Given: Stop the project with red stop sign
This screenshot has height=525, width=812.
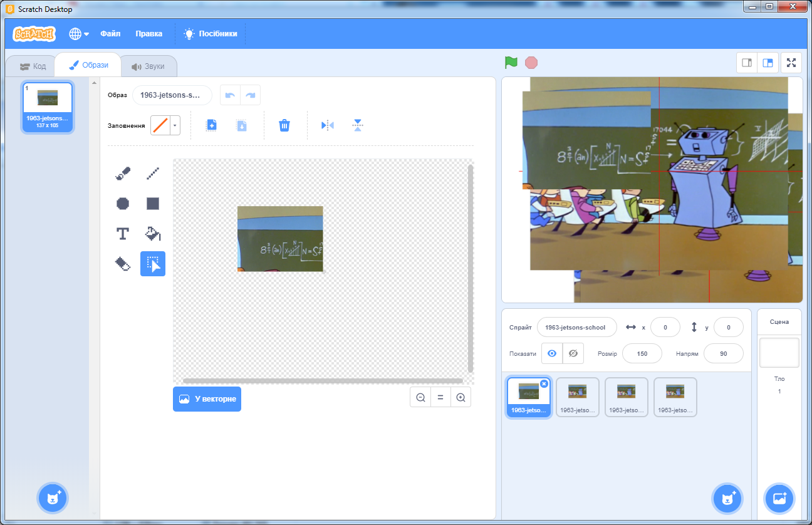Looking at the screenshot, I should (531, 63).
